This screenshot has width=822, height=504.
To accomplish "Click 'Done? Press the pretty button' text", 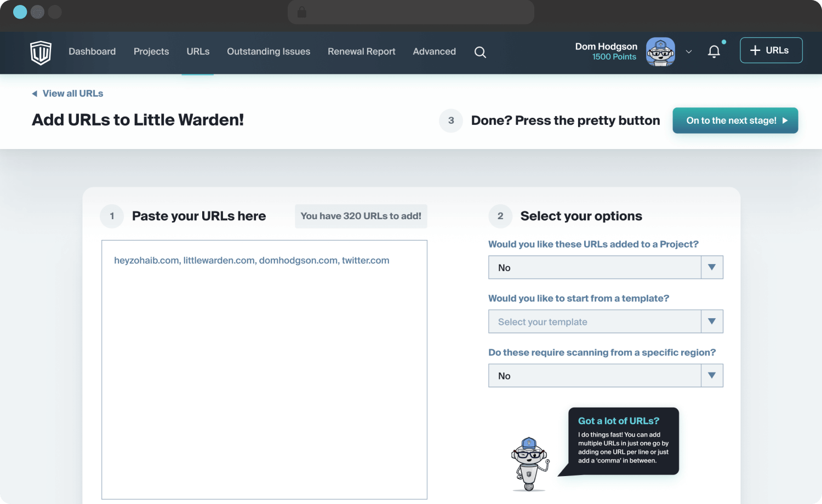I will click(x=566, y=121).
